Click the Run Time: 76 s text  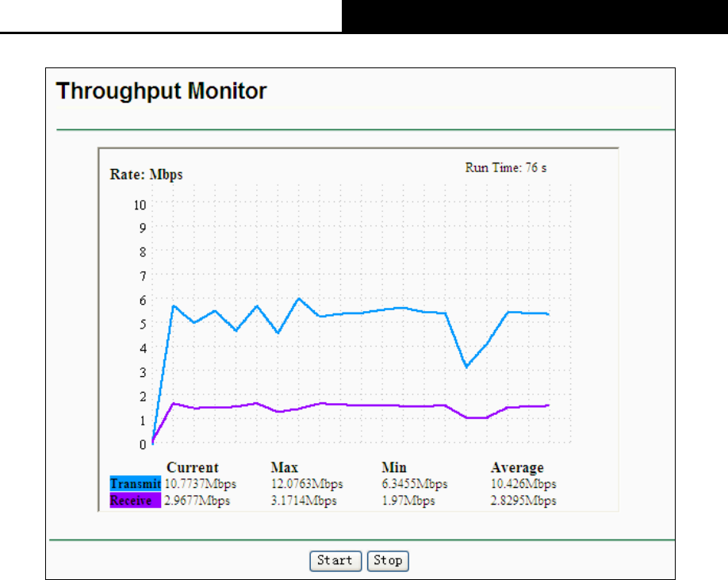coord(506,167)
